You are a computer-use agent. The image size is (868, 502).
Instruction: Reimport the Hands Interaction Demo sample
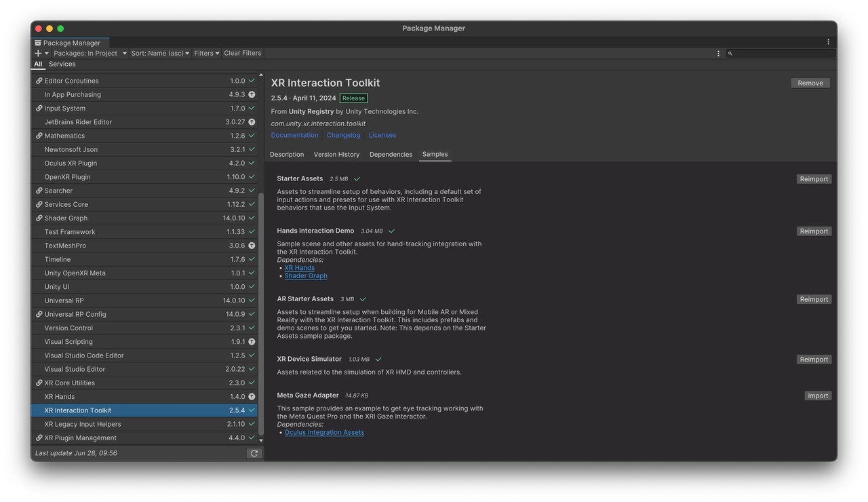pyautogui.click(x=814, y=231)
